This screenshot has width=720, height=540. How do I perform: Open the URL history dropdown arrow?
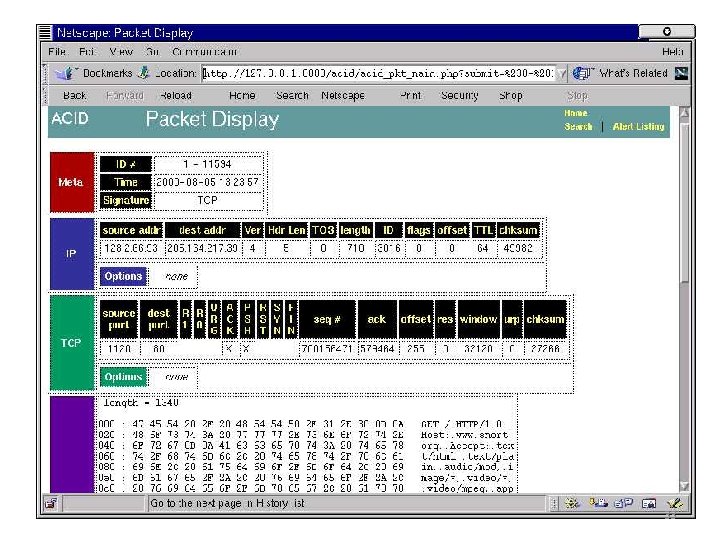click(x=562, y=73)
